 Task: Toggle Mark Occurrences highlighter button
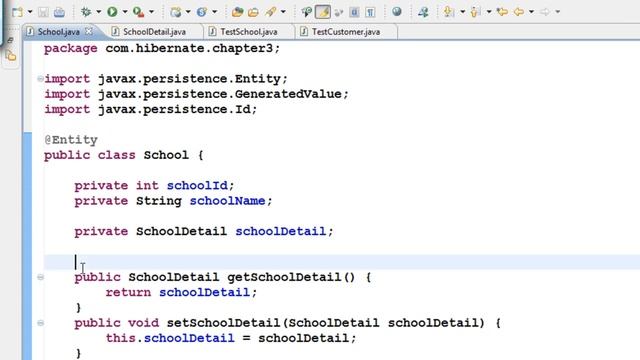point(323,12)
